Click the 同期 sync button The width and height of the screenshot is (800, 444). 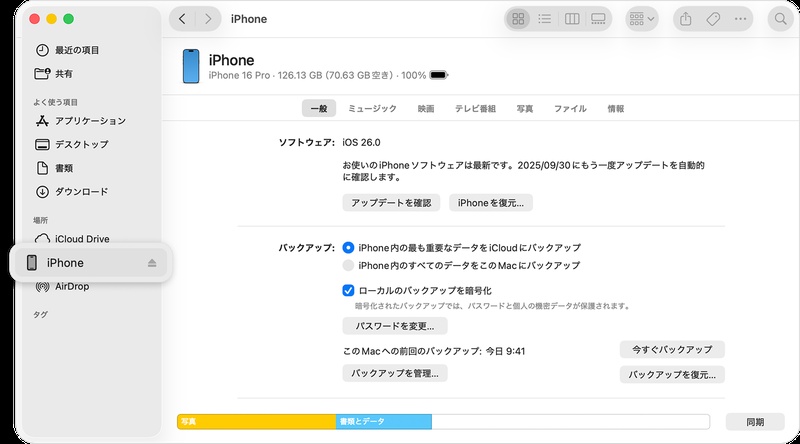[755, 422]
